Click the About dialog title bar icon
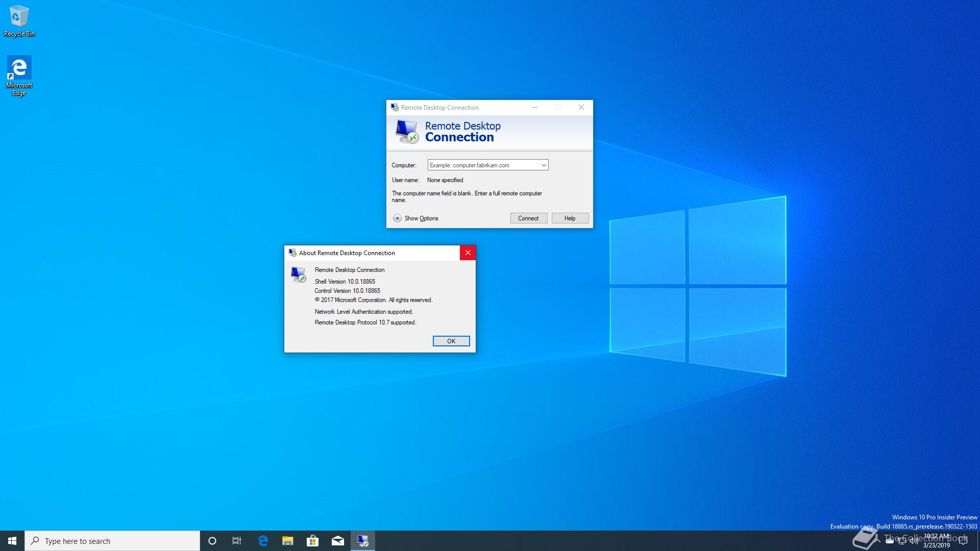The image size is (980, 551). point(292,253)
